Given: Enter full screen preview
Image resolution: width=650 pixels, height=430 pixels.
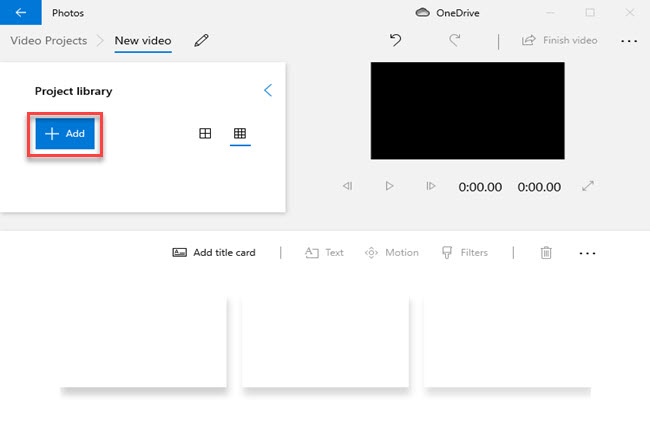Looking at the screenshot, I should 589,186.
